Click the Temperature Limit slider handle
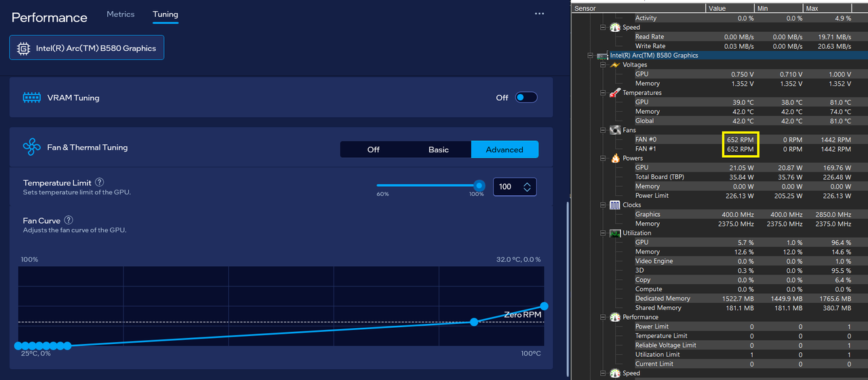 [x=479, y=185]
